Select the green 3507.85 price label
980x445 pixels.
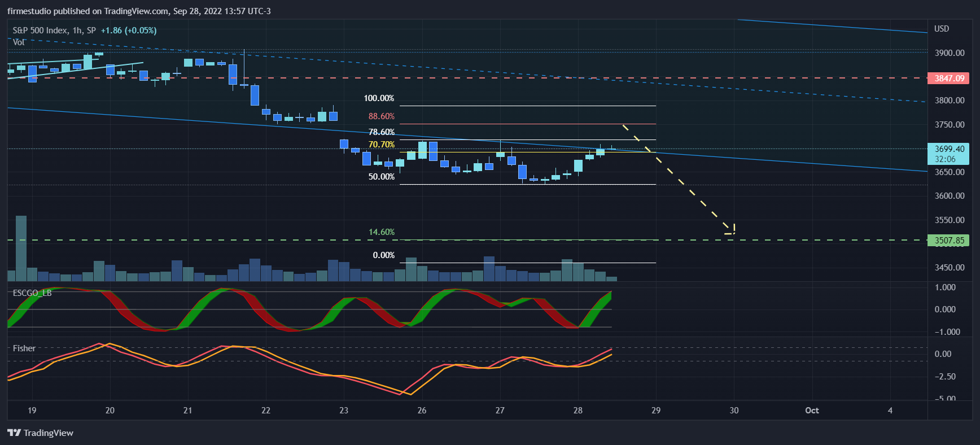948,240
